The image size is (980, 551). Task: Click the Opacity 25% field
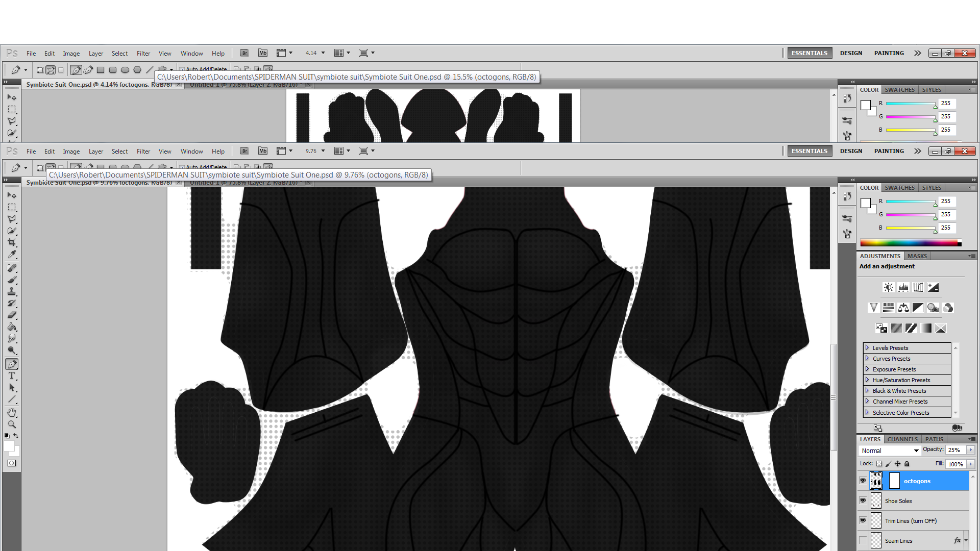pyautogui.click(x=955, y=450)
